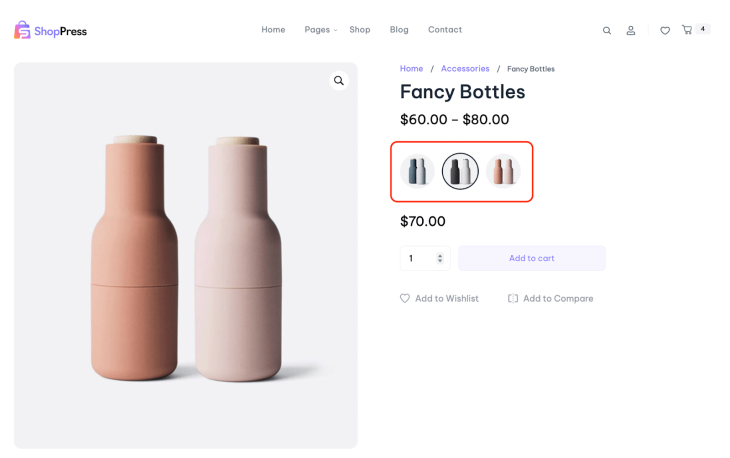
Task: Click the ShopPress logo
Action: point(50,31)
